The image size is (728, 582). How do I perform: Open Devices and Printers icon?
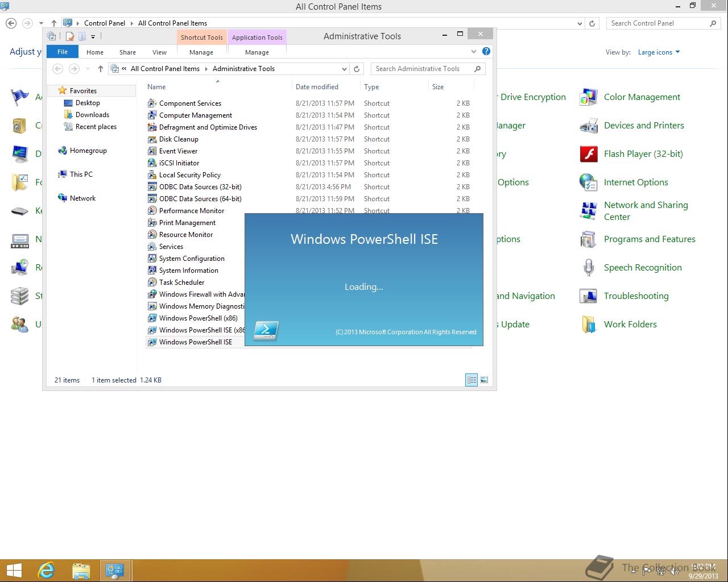(x=589, y=126)
